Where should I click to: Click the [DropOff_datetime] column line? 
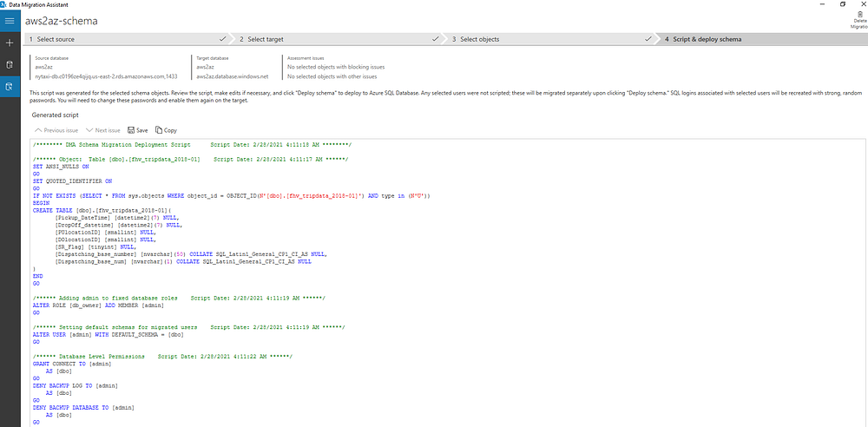click(119, 226)
